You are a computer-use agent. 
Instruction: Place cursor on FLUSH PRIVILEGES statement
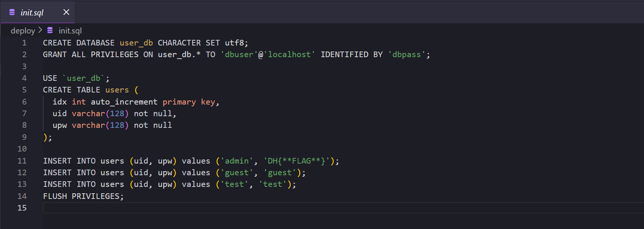point(83,196)
